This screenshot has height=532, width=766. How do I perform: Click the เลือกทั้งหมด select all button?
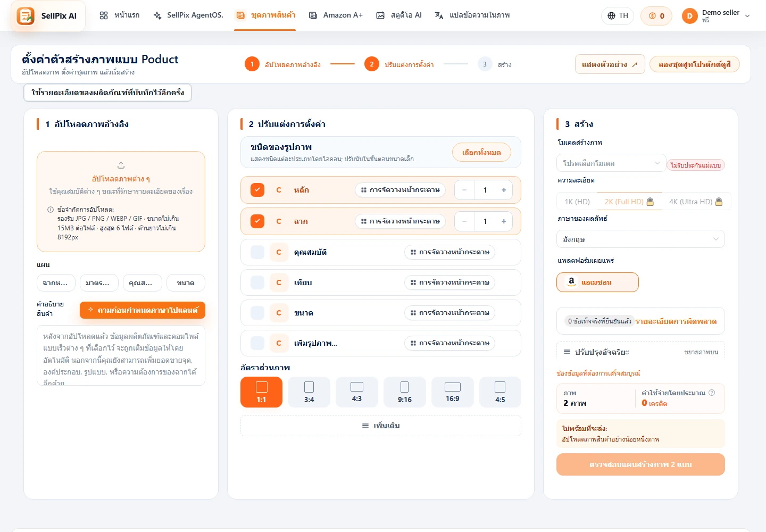481,153
